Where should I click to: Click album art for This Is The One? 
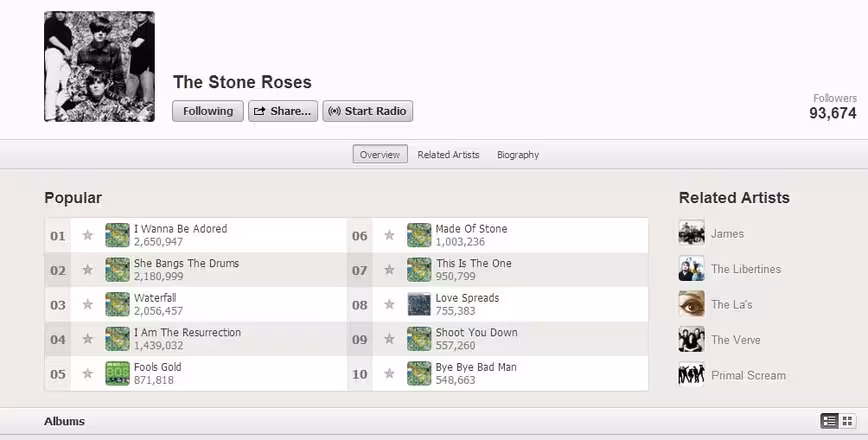pos(419,270)
